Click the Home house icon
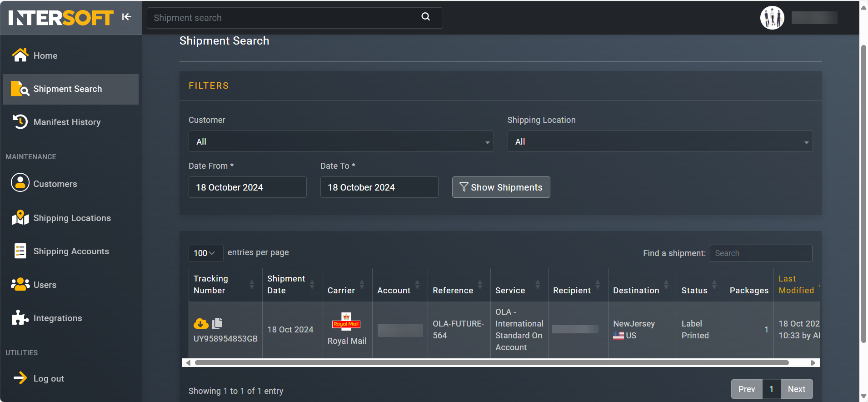The width and height of the screenshot is (868, 402). 20,55
